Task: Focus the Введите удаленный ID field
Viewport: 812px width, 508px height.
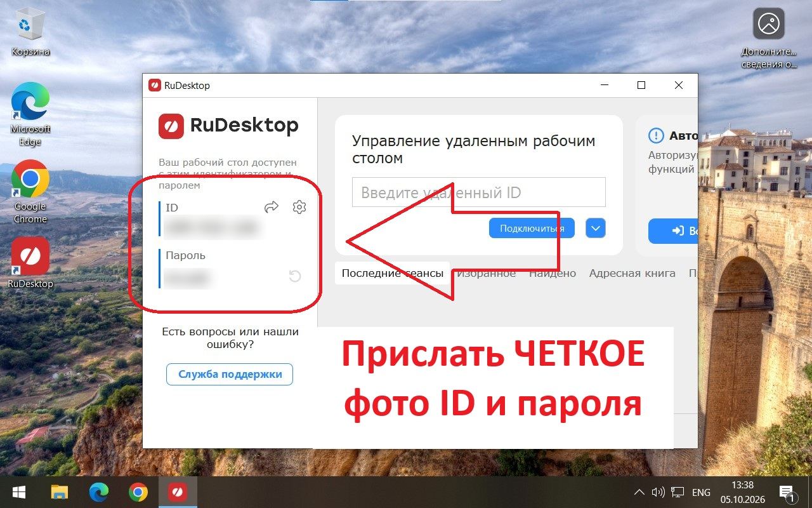Action: pos(479,192)
